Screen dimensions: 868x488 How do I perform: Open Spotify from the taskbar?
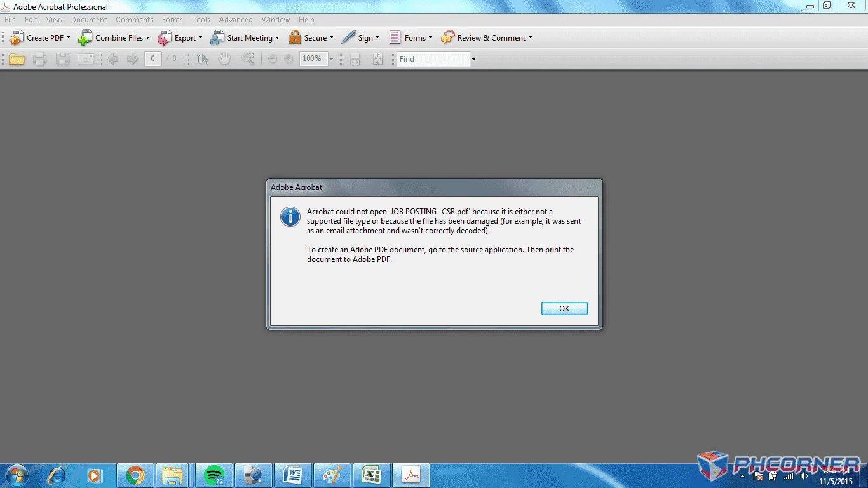(x=214, y=475)
